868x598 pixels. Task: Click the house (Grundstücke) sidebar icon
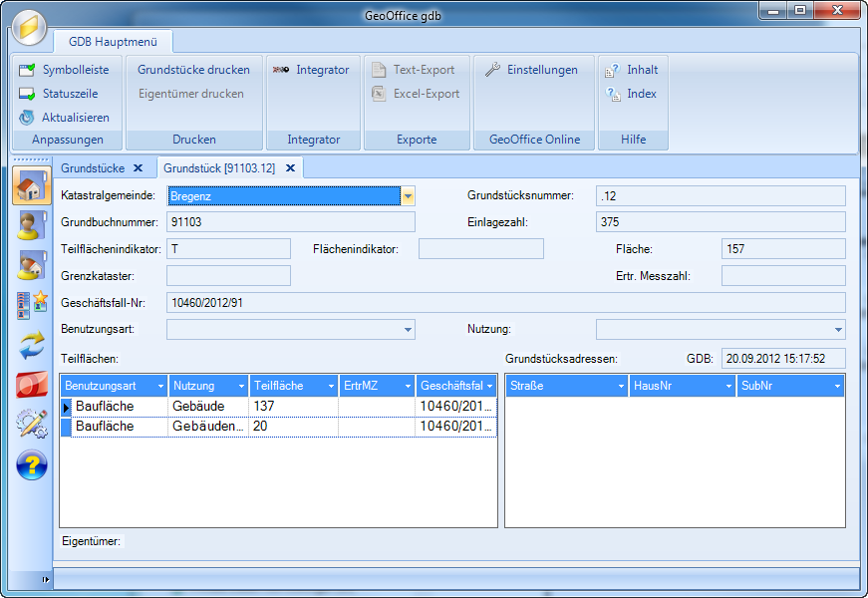tap(32, 186)
